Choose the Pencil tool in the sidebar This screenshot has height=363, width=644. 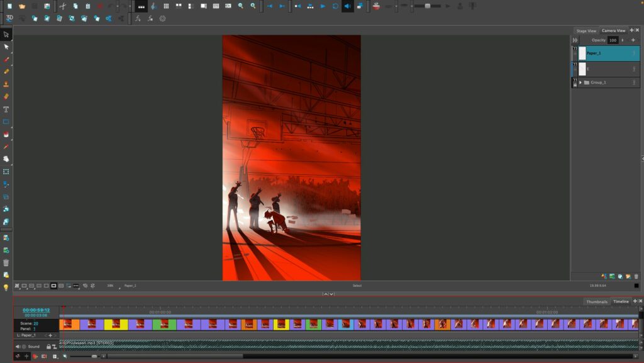[6, 72]
